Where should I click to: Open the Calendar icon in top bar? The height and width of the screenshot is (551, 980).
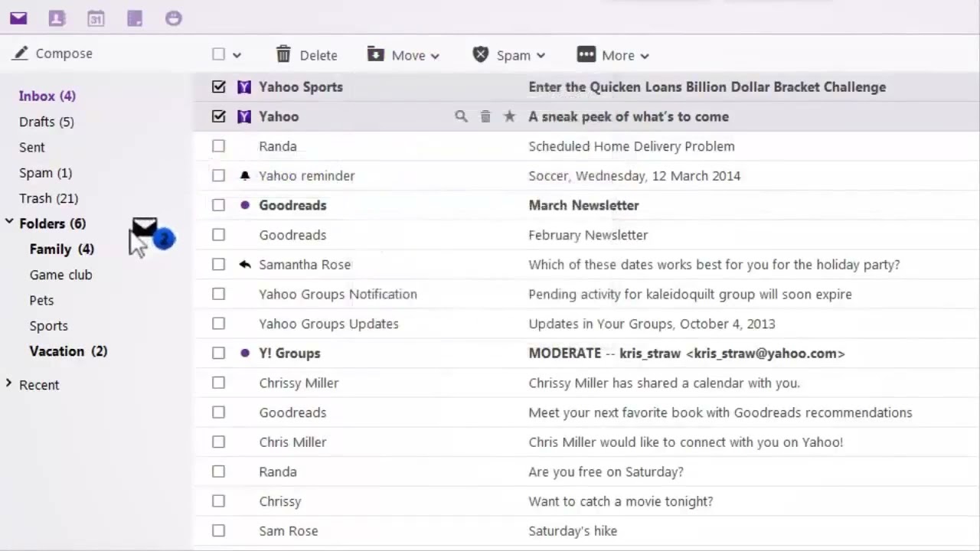[96, 18]
